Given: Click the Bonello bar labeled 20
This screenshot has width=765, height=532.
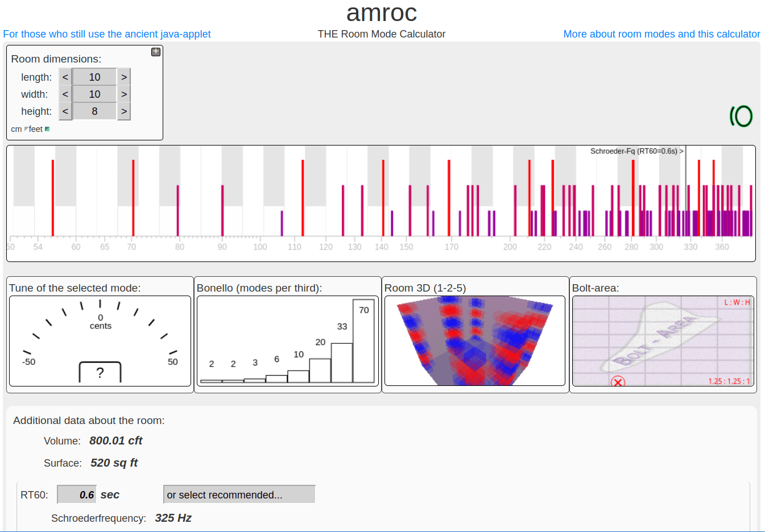Looking at the screenshot, I should 320,371.
